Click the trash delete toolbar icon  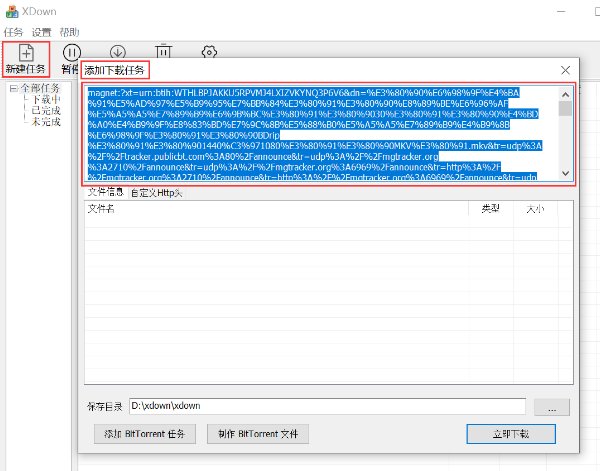[x=164, y=53]
